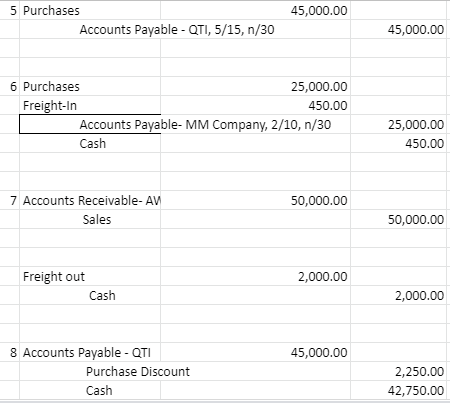Select 'Accounts Payable - QTI, 5/15, n/30' cell
This screenshot has height=403, width=450.
click(90, 29)
